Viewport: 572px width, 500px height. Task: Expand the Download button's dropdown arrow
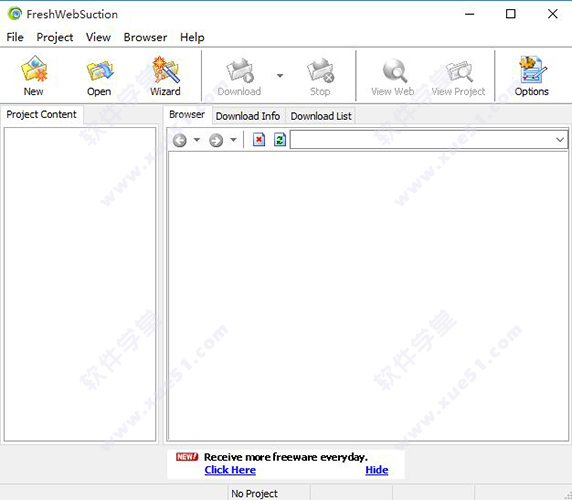[280, 75]
